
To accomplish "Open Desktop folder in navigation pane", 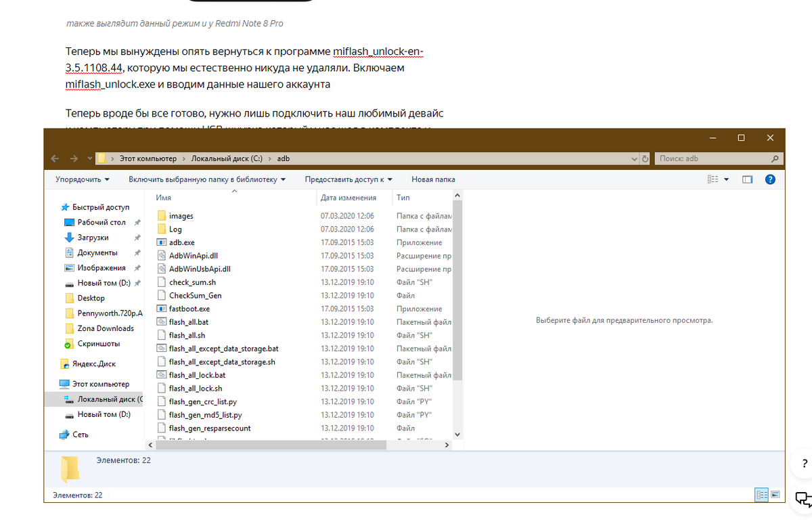I will [x=91, y=298].
